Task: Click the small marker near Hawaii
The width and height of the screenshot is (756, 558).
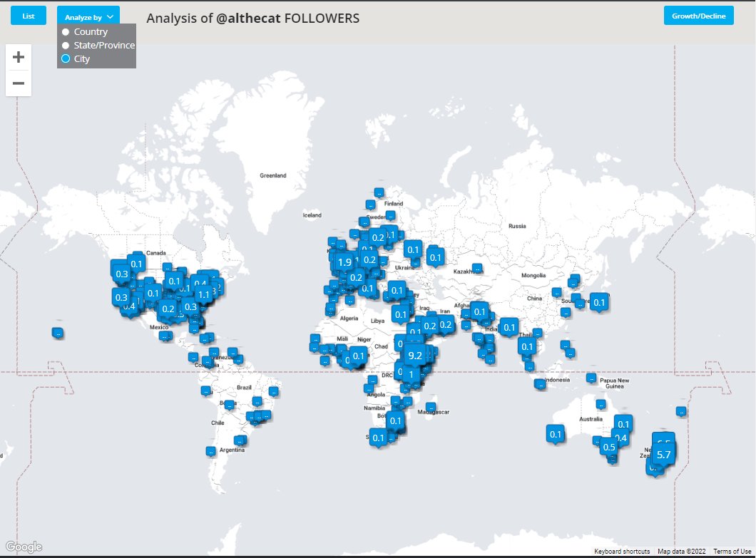Action: pyautogui.click(x=58, y=333)
